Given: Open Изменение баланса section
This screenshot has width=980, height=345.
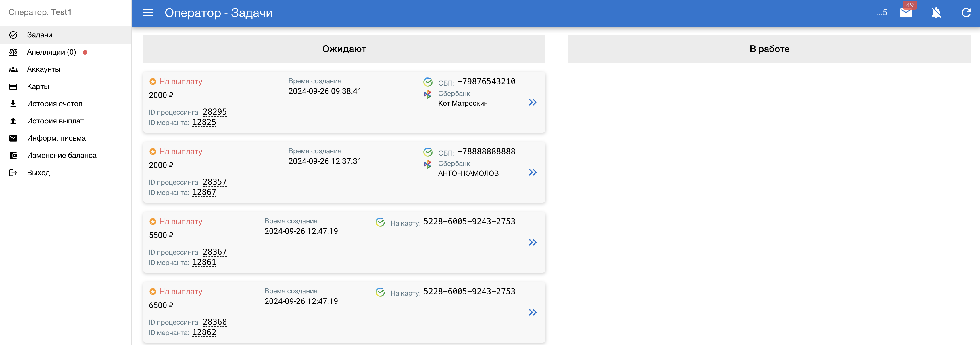Looking at the screenshot, I should (x=62, y=155).
